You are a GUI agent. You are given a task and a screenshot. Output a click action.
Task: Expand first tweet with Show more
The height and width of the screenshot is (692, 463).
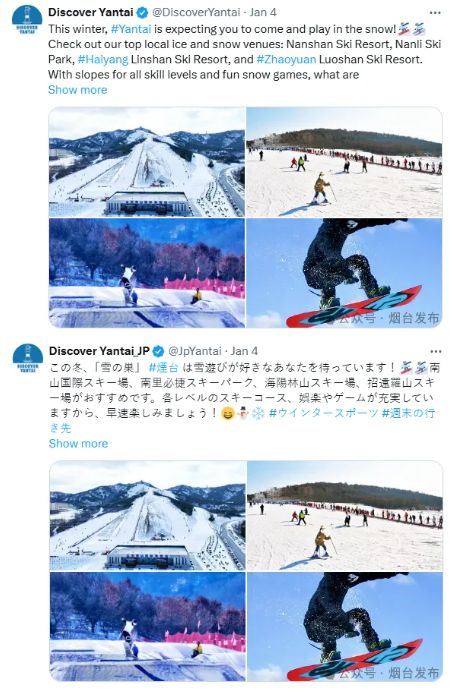tap(78, 90)
